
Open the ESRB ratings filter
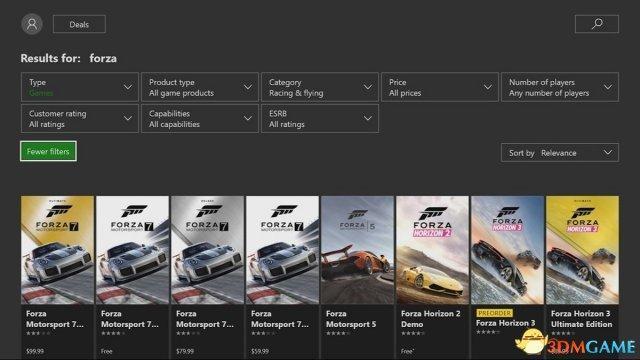pos(320,118)
